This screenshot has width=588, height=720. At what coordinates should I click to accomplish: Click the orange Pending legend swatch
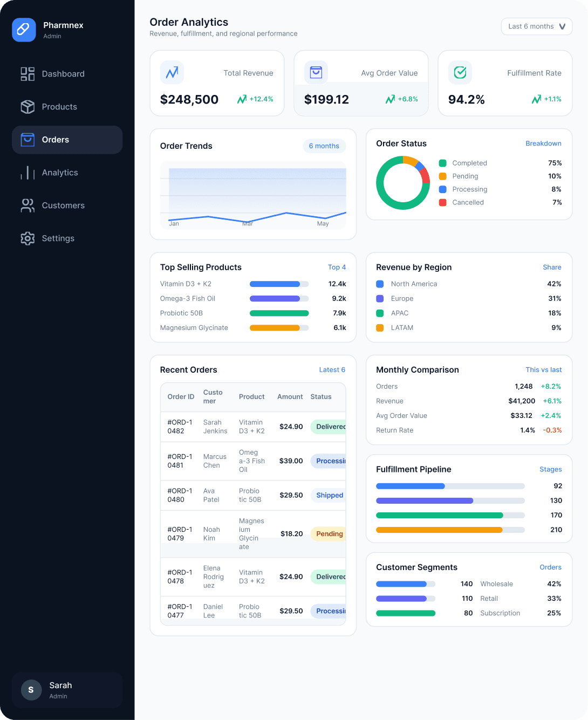(443, 176)
